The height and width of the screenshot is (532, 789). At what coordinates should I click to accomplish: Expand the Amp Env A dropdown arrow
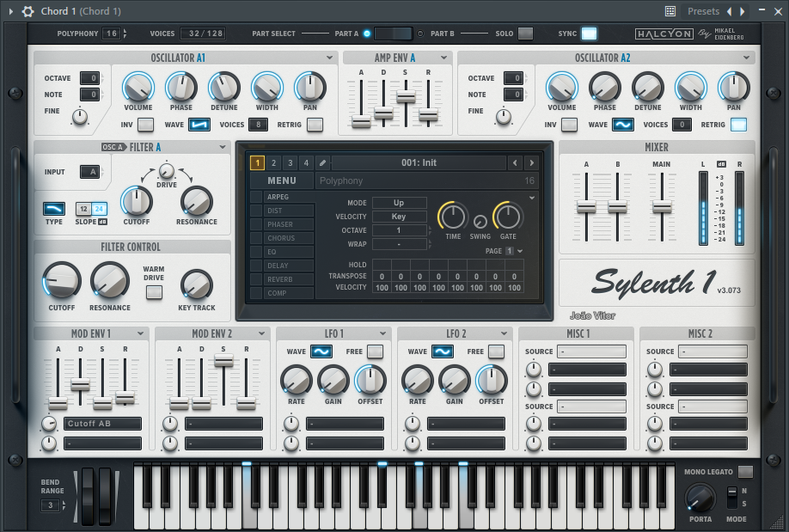point(443,58)
